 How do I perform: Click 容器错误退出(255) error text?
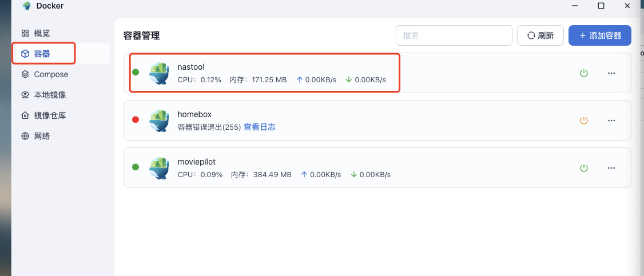(x=209, y=127)
